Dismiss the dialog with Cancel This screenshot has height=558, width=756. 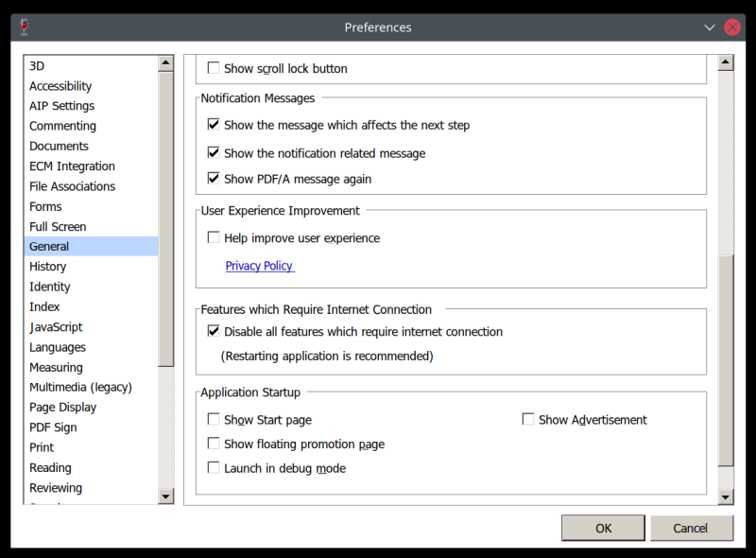pos(692,528)
